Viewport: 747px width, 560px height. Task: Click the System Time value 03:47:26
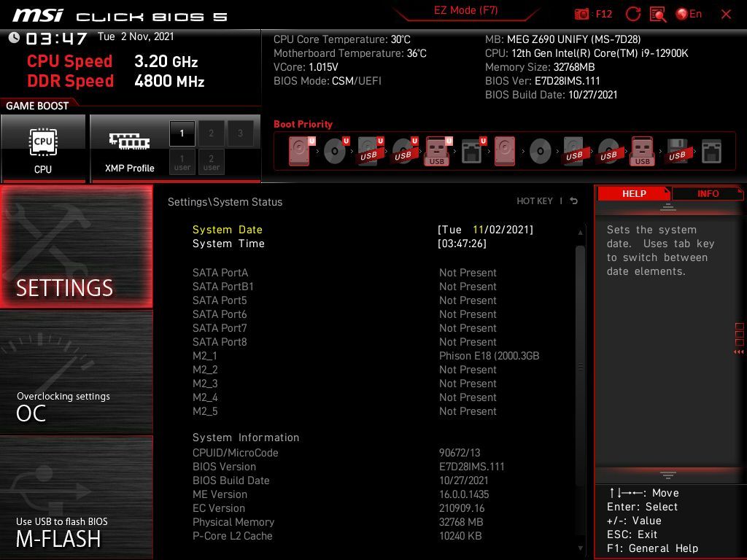pos(462,244)
